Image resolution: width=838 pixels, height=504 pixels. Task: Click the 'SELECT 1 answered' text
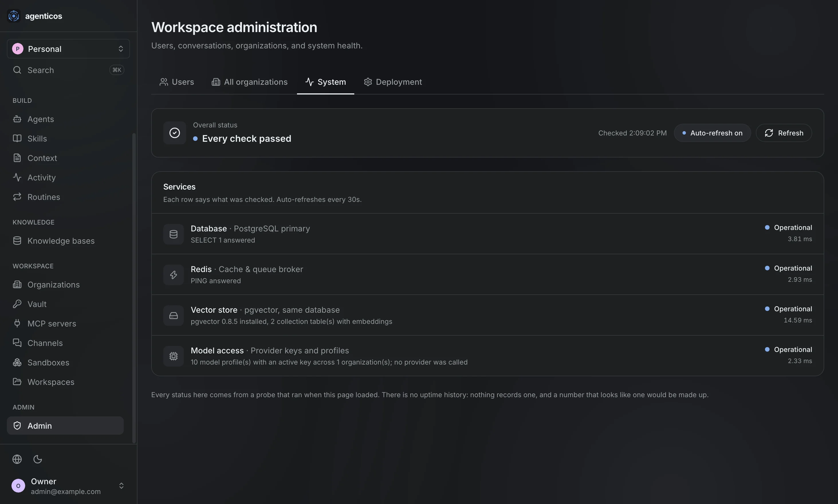pos(223,240)
